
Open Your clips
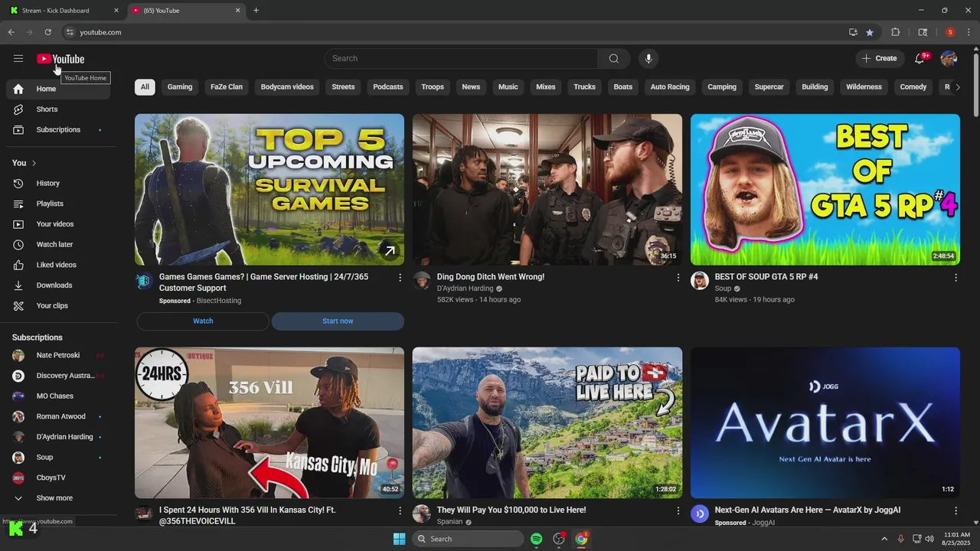(58, 305)
